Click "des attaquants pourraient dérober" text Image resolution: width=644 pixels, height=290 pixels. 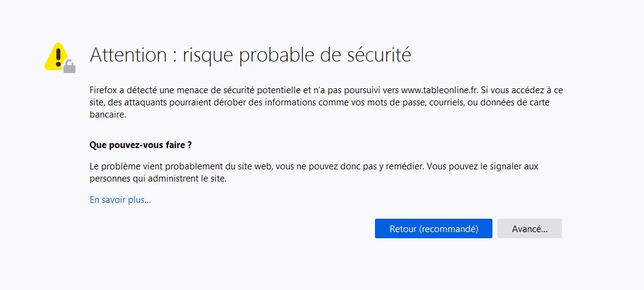pos(164,102)
